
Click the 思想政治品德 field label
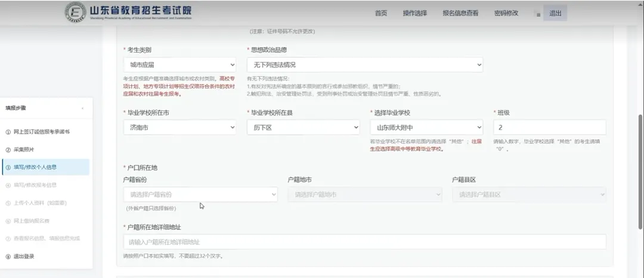(268, 49)
